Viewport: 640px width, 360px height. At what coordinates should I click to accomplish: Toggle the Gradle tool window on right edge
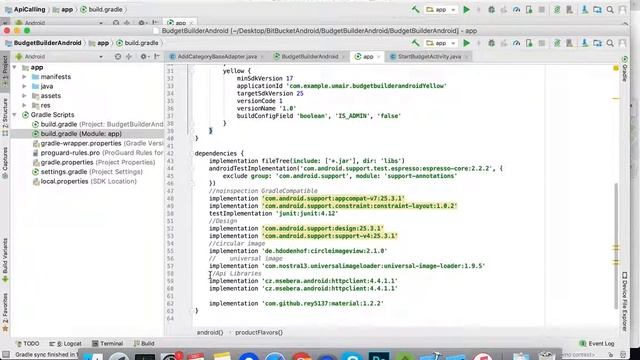tap(624, 69)
